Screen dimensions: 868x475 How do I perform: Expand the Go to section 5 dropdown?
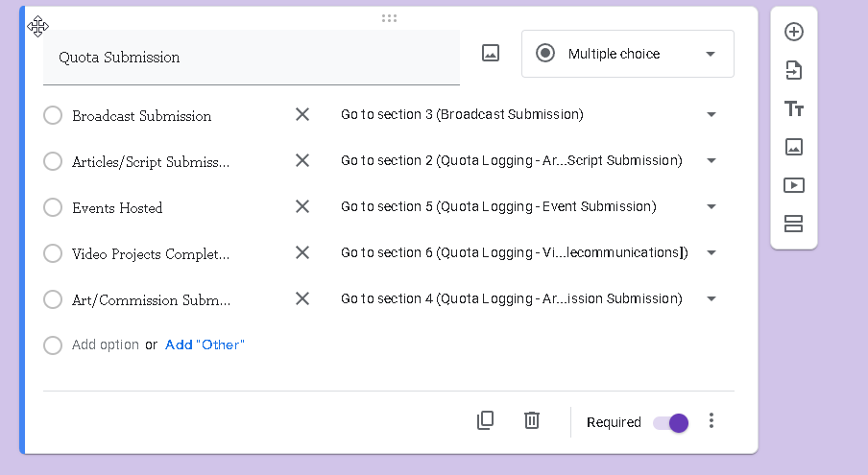click(529, 207)
